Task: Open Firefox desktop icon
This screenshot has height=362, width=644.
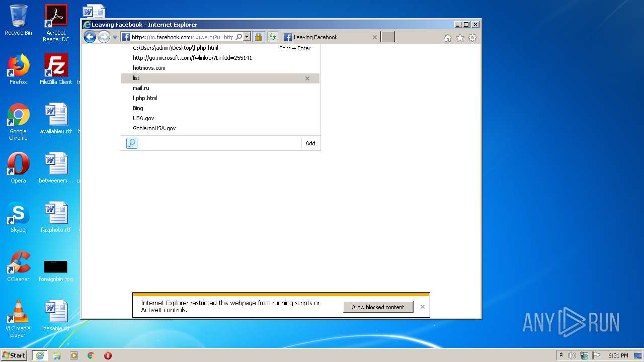Action: point(18,69)
